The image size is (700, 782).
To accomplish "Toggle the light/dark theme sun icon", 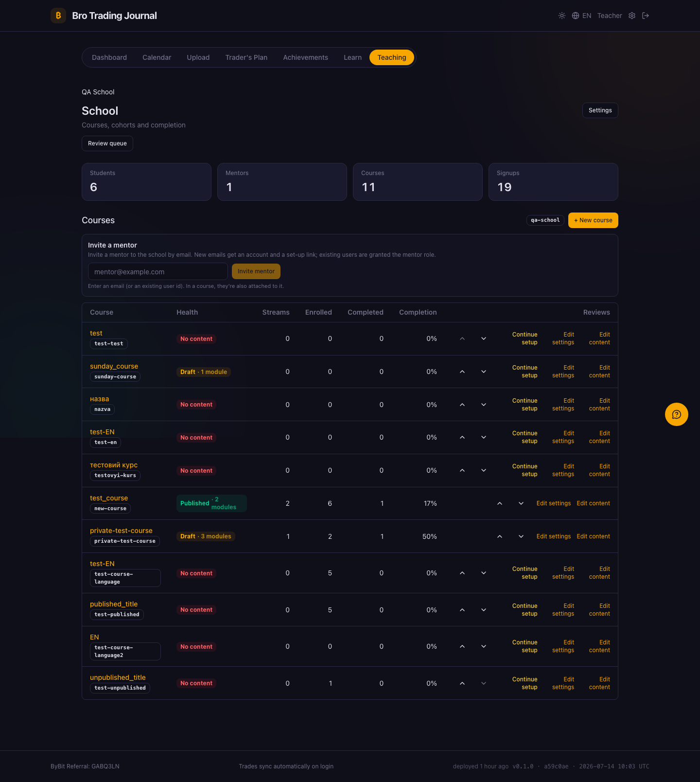I will pos(562,16).
